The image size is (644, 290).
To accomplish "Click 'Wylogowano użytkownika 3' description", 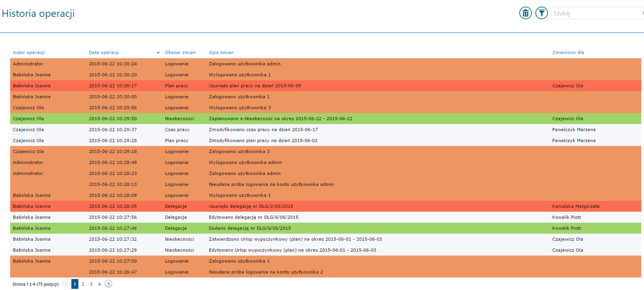I will point(240,108).
